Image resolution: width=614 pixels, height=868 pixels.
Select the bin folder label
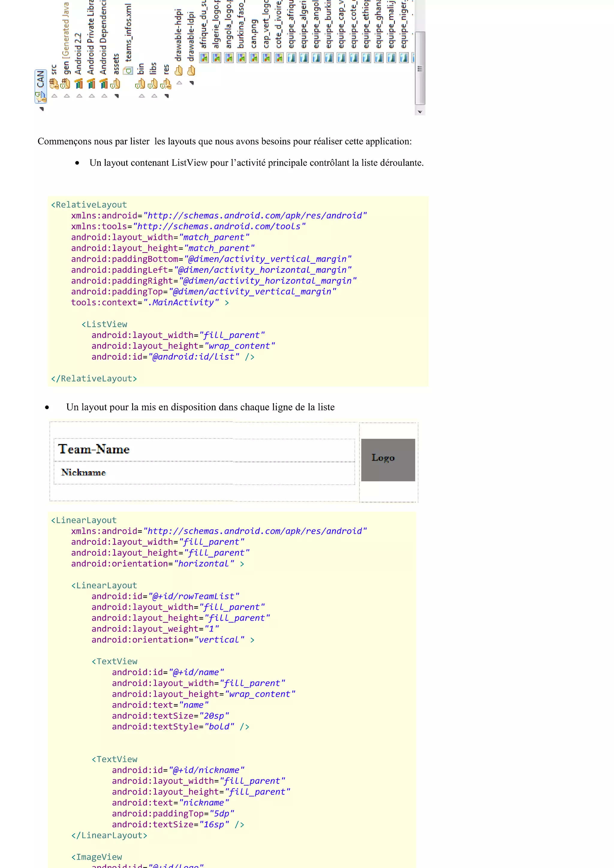tap(141, 69)
